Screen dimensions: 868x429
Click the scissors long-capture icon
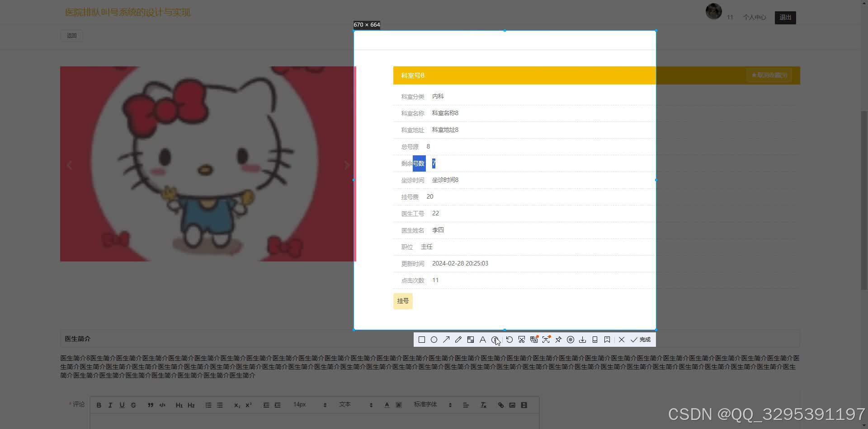tap(522, 340)
